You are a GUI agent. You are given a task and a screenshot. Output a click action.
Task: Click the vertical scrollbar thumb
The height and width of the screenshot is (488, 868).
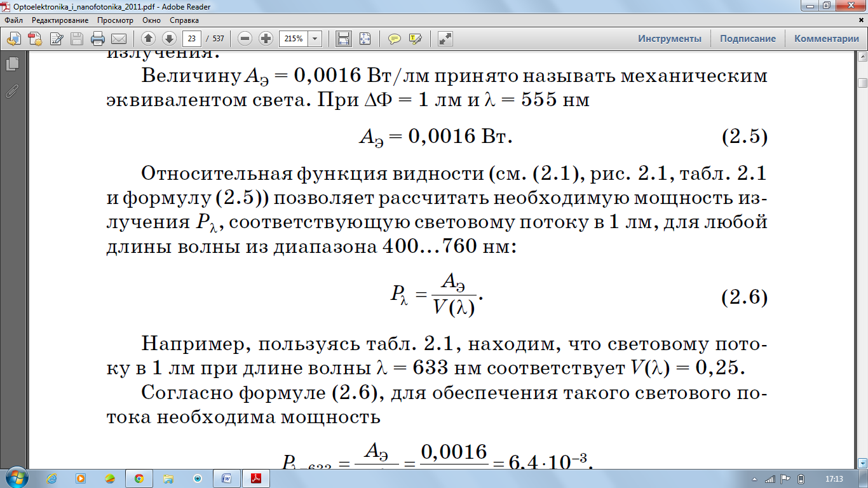click(x=862, y=83)
